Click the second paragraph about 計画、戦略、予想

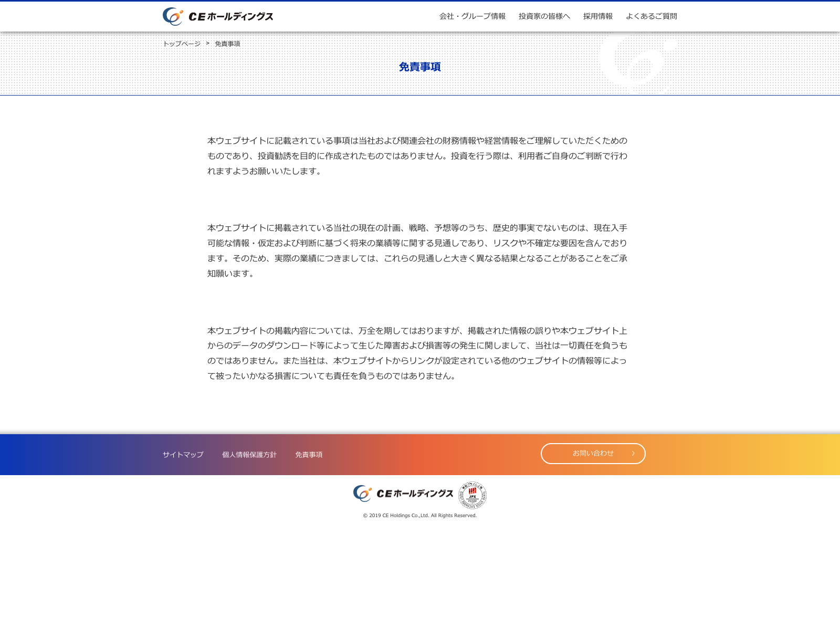(x=417, y=250)
